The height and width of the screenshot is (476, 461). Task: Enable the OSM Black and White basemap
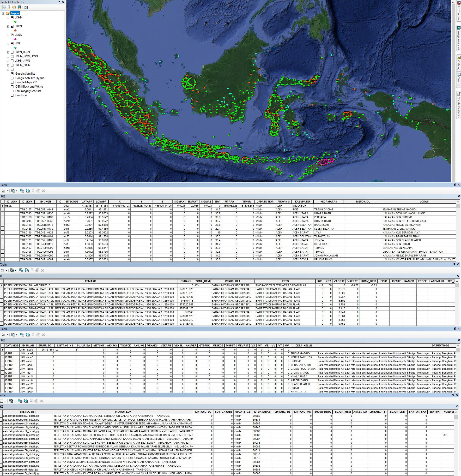pyautogui.click(x=12, y=87)
